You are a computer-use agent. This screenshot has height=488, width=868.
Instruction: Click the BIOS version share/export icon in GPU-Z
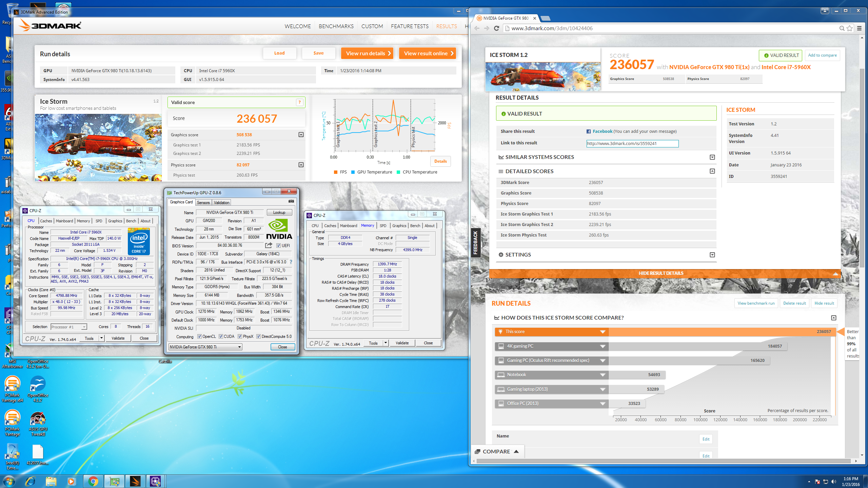(269, 245)
